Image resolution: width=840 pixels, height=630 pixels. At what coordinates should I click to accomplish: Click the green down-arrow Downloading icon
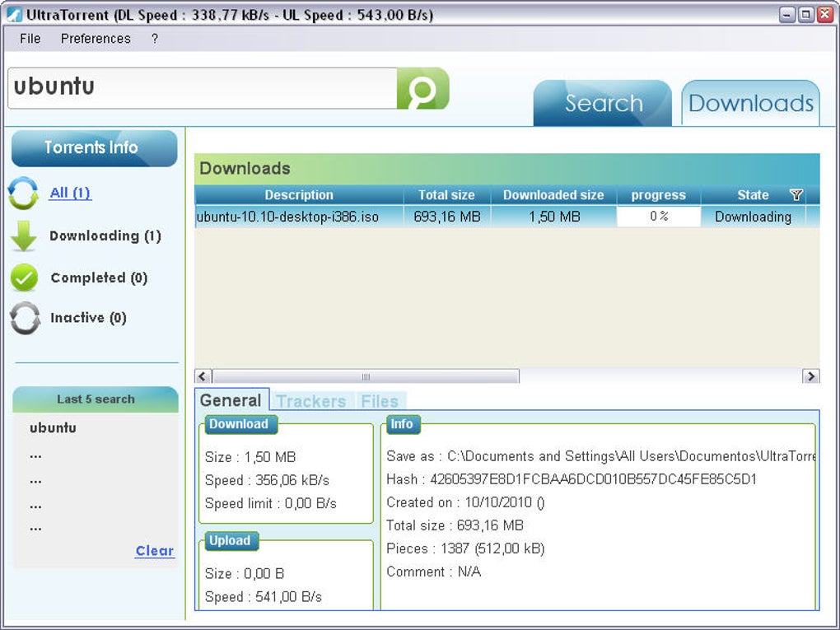click(24, 236)
